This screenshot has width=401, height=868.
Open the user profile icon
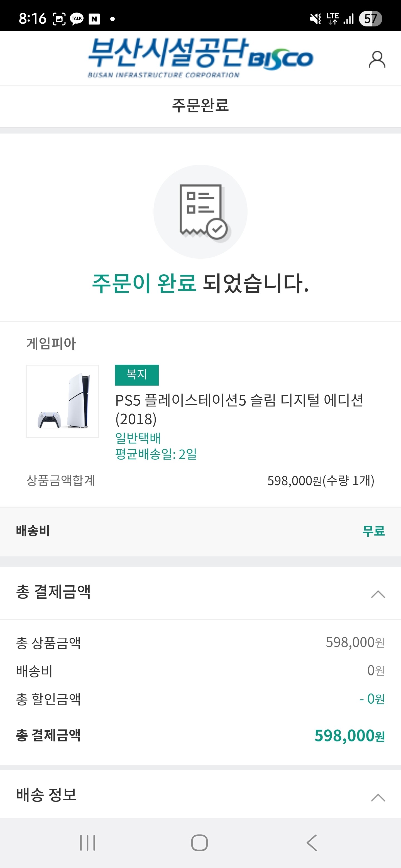click(x=376, y=60)
